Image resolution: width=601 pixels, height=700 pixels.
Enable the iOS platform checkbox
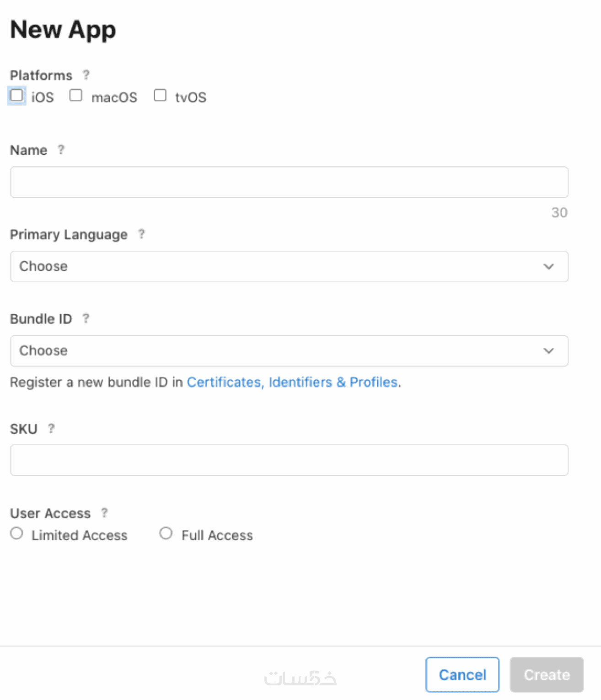tap(17, 96)
